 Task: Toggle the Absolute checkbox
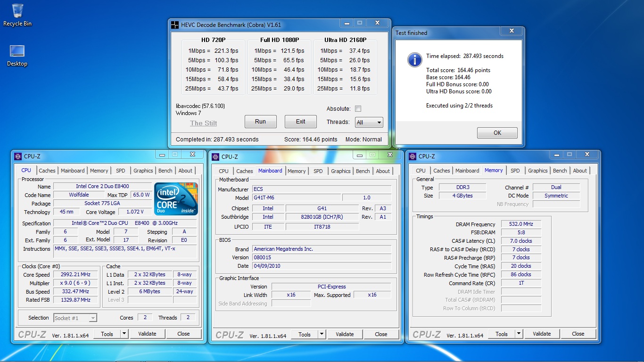(358, 109)
